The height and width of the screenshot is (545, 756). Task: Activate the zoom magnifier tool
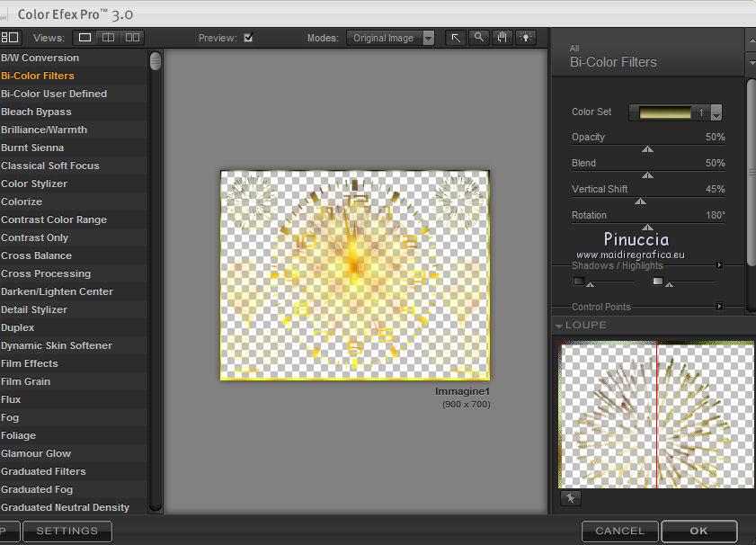(479, 38)
